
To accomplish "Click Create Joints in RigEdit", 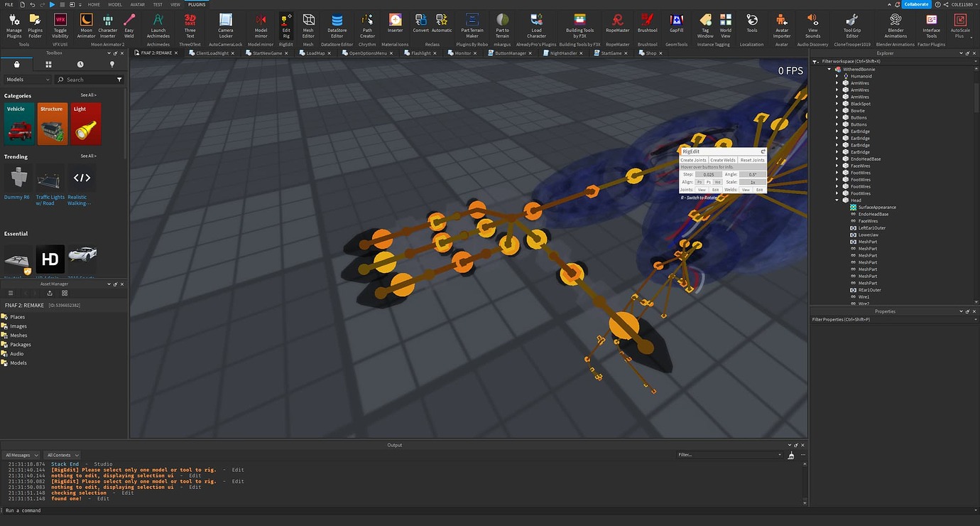I will [x=693, y=160].
